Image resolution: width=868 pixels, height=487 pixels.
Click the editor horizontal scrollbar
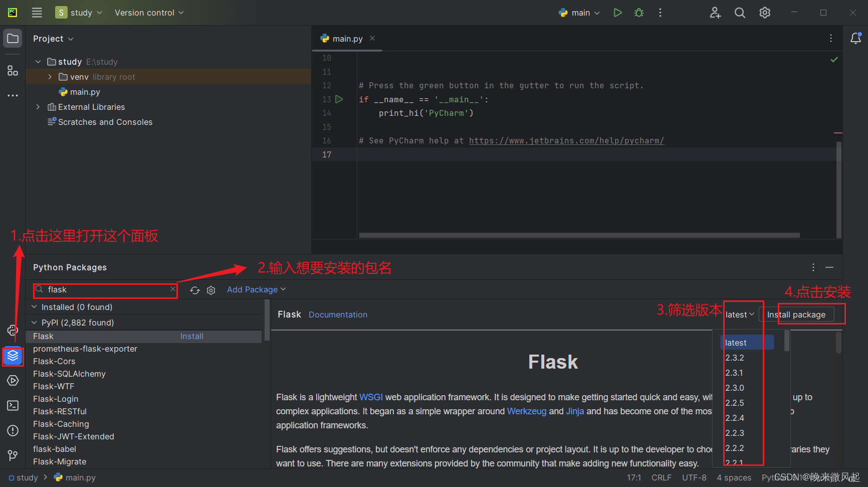pyautogui.click(x=579, y=235)
